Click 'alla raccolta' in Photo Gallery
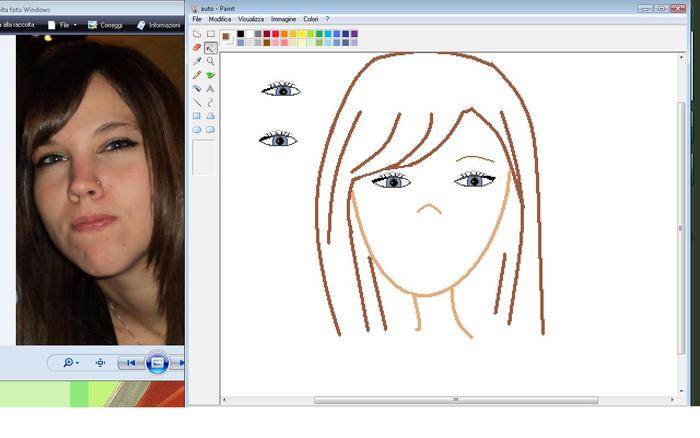 [x=18, y=25]
